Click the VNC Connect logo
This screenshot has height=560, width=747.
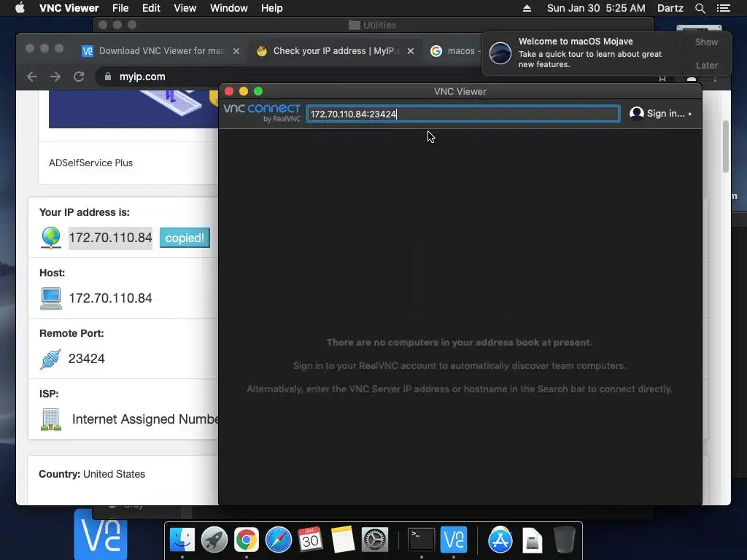tap(262, 112)
